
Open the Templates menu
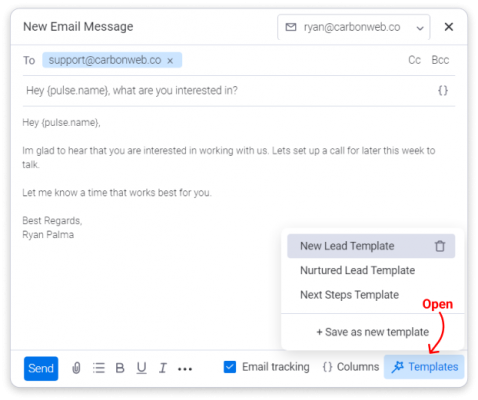coord(424,367)
